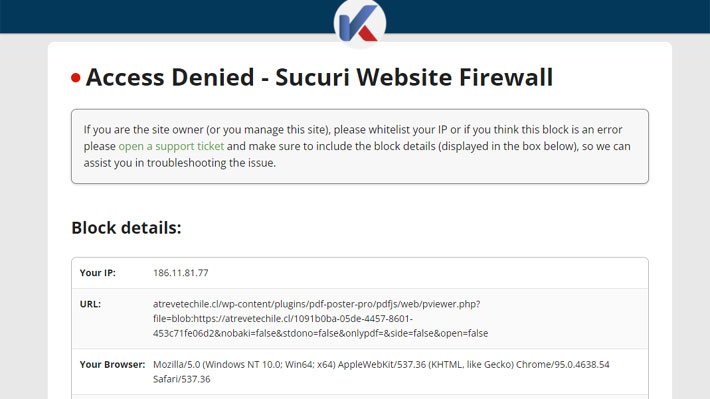Click the 'URL:' row label

[x=90, y=304]
